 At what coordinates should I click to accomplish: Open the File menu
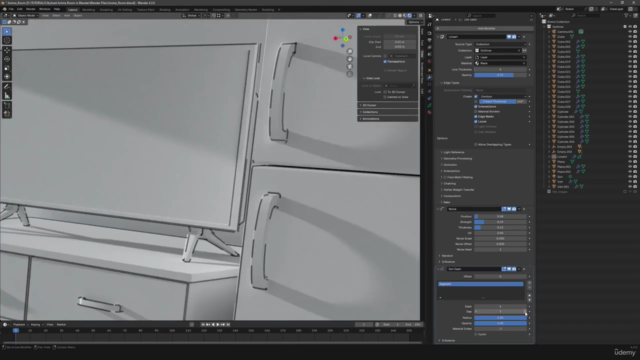pyautogui.click(x=11, y=9)
